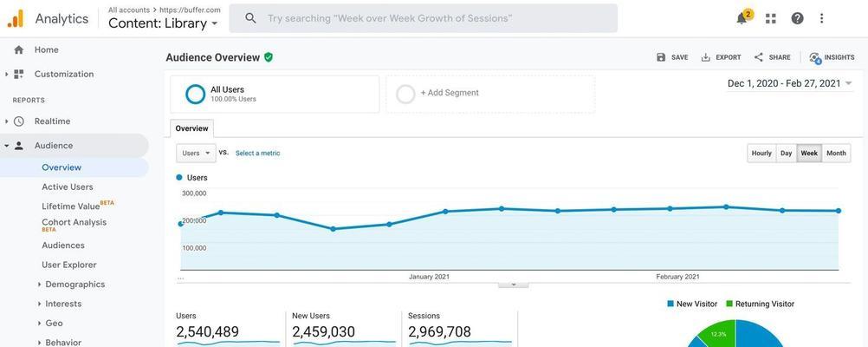The width and height of the screenshot is (868, 347).
Task: Expand Geo submenu
Action: coord(40,324)
